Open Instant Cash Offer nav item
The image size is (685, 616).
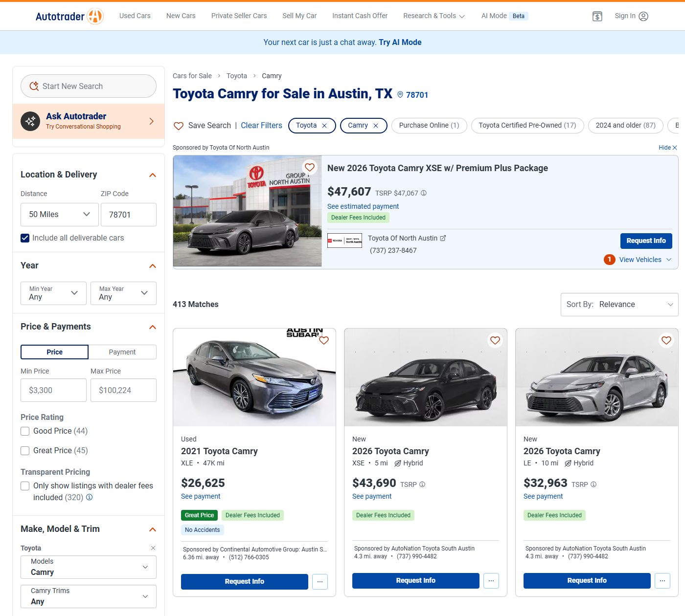360,16
